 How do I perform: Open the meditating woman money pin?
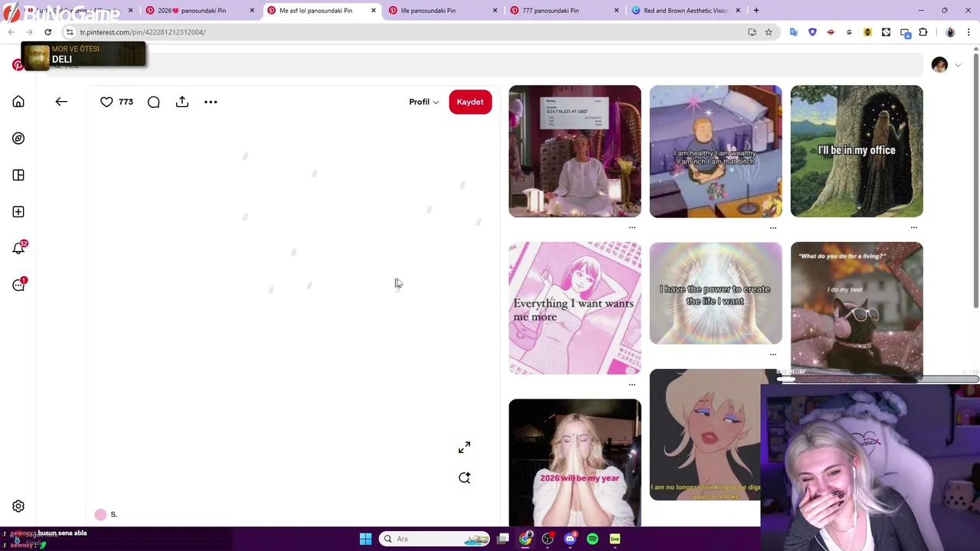575,152
